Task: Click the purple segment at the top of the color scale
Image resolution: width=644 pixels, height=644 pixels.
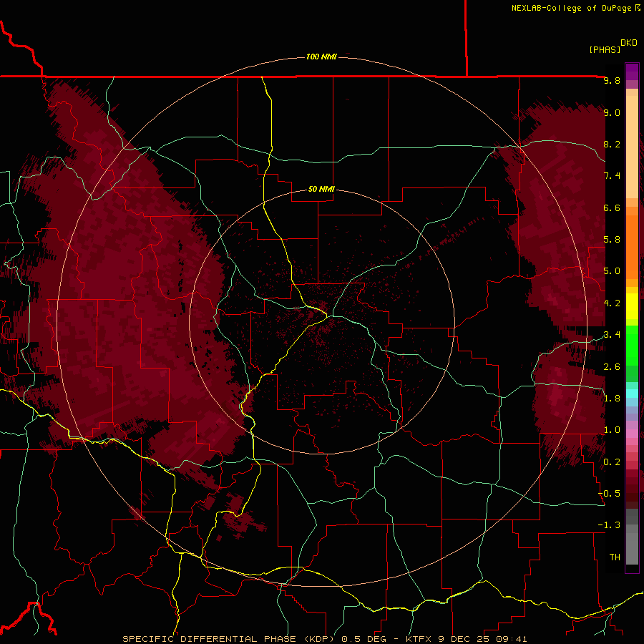Action: coord(632,72)
